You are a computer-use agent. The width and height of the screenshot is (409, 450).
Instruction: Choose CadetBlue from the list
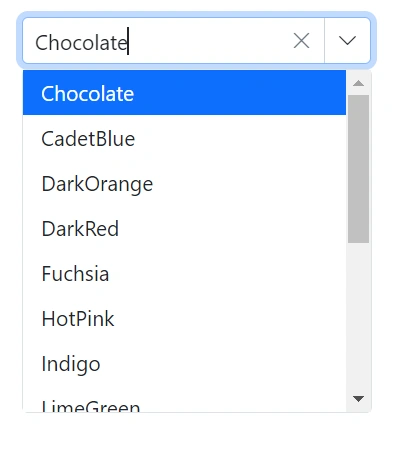click(184, 138)
